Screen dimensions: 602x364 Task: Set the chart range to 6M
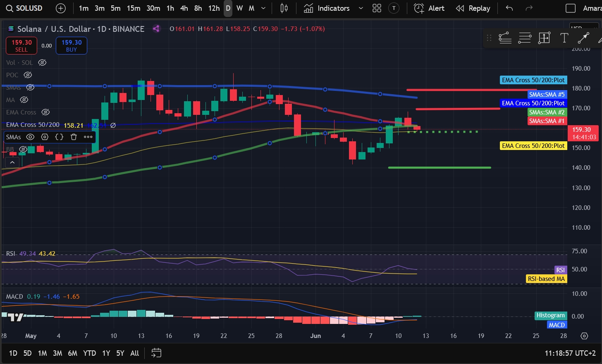coord(72,353)
